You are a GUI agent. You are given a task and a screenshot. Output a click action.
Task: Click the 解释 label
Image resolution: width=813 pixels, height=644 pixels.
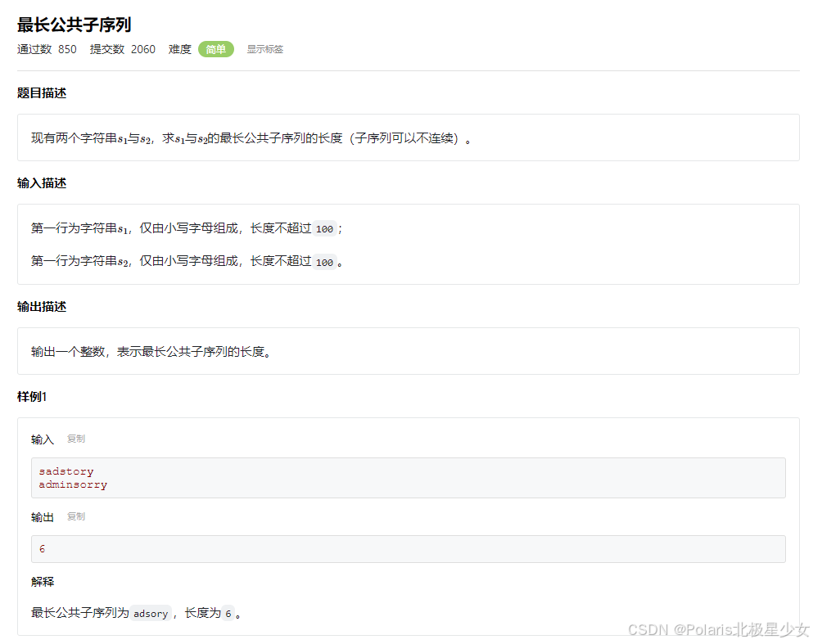tap(42, 582)
